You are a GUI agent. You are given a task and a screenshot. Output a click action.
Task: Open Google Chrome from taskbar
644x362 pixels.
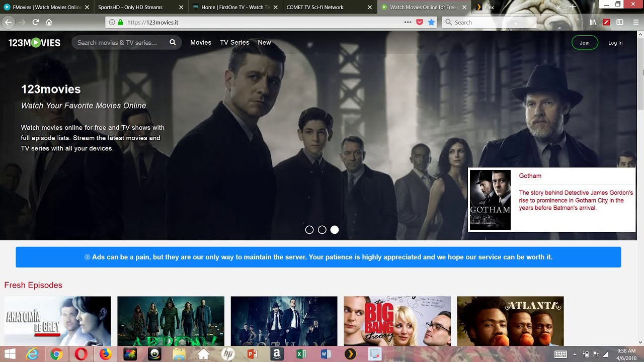coord(56,354)
